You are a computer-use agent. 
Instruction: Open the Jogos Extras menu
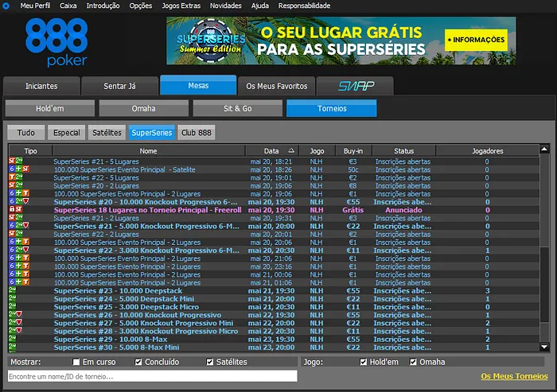(x=181, y=6)
